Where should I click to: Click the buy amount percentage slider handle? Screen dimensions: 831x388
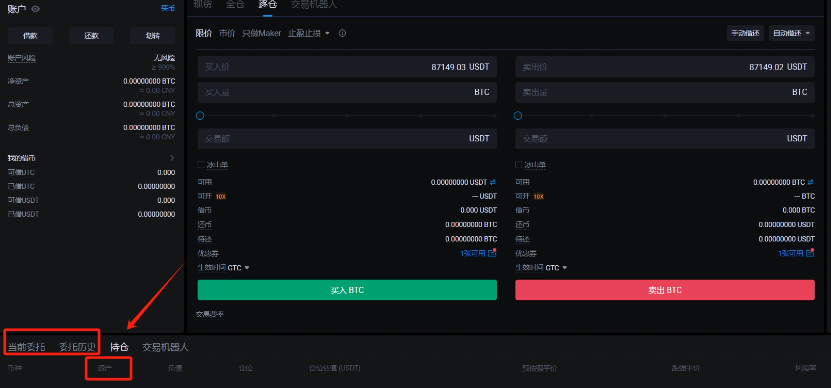pos(200,116)
